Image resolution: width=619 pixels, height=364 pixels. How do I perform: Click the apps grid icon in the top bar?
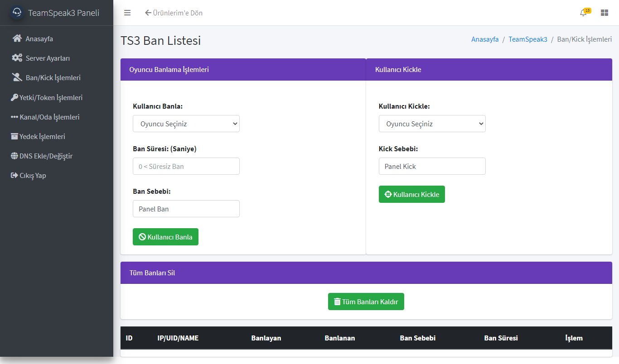point(604,13)
